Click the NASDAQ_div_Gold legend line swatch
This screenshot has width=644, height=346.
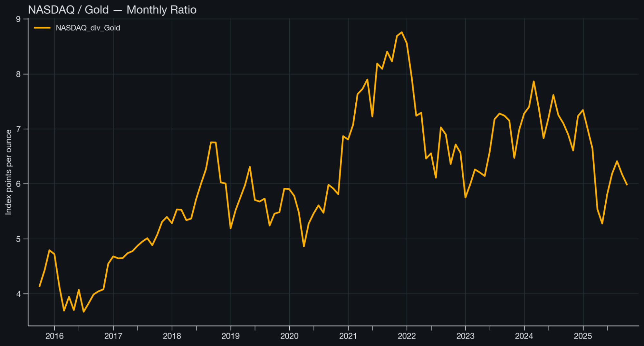[42, 28]
